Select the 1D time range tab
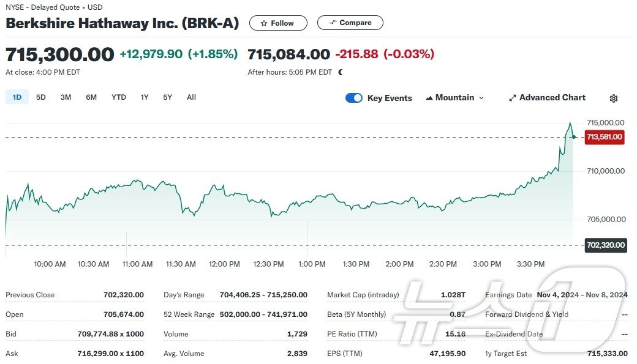Image resolution: width=637 pixels, height=364 pixels. tap(17, 97)
